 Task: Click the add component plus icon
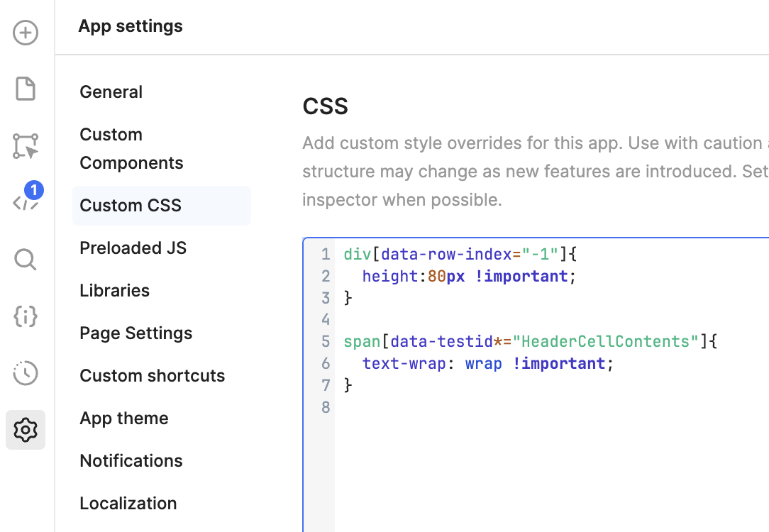click(x=26, y=33)
